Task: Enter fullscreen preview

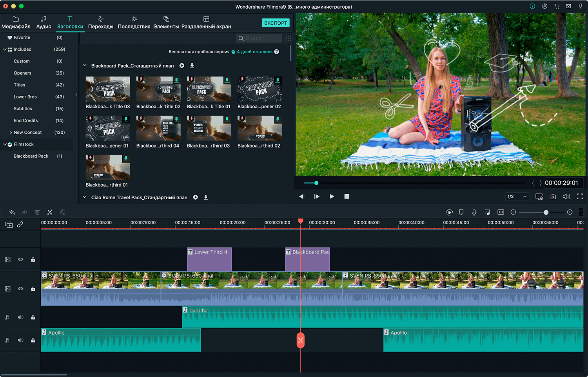Action: click(x=580, y=197)
